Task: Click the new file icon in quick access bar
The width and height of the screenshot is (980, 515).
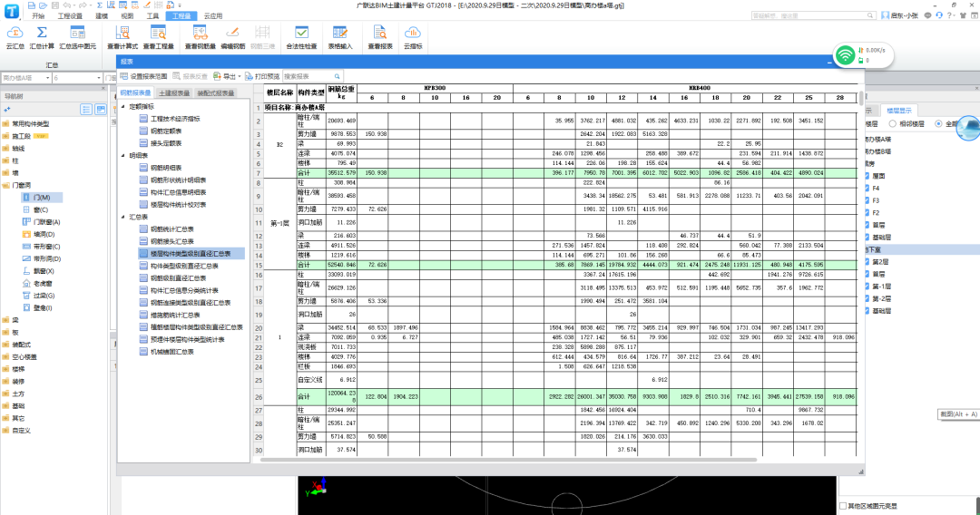Action: 31,5
